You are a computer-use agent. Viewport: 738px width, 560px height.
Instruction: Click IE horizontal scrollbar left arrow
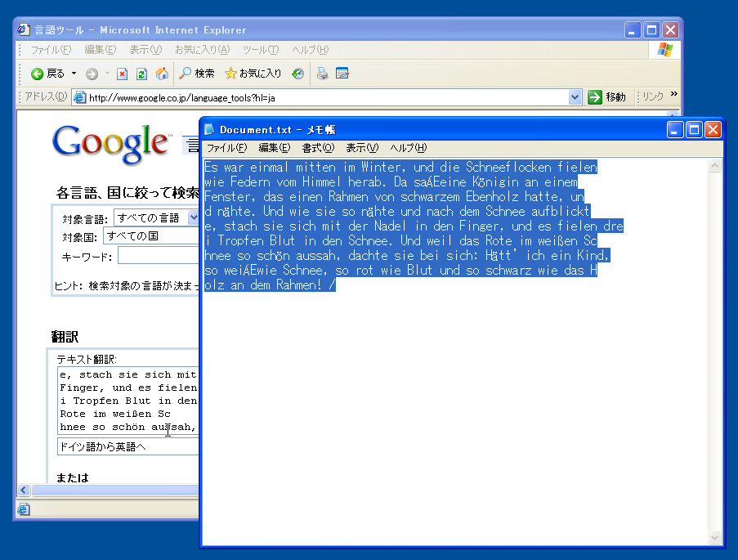point(24,490)
